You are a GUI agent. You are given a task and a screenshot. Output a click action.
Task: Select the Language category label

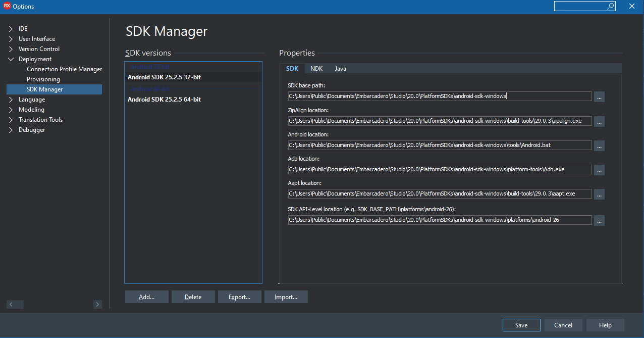coord(32,100)
